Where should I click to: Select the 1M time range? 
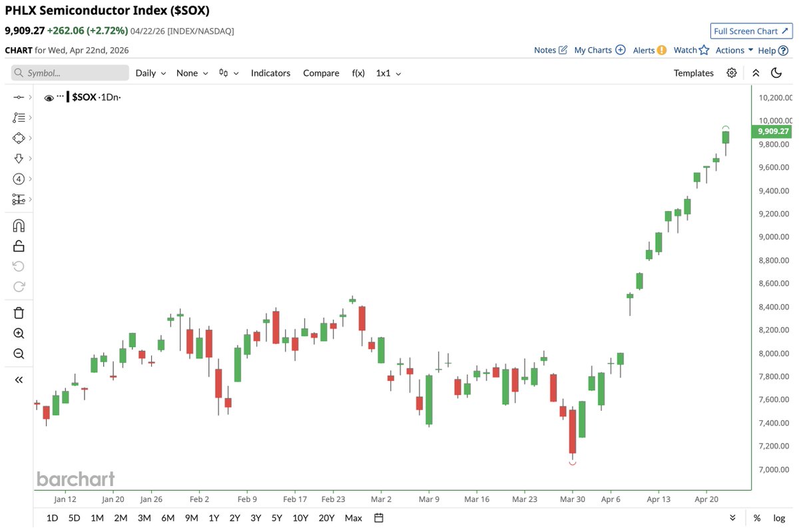tap(97, 517)
